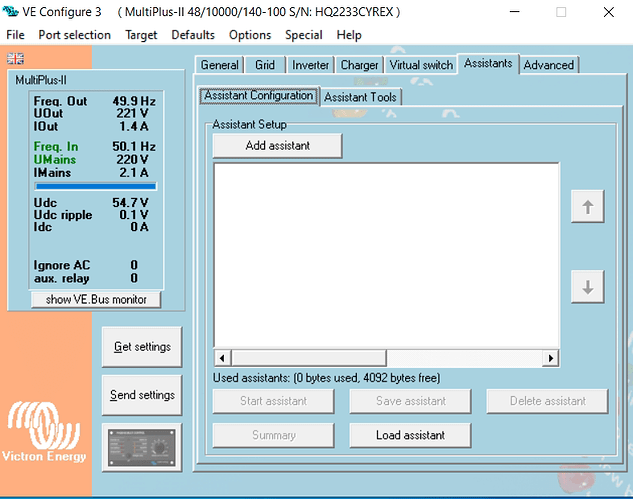This screenshot has height=499, width=633.
Task: Click the Save assistant button
Action: pyautogui.click(x=410, y=401)
